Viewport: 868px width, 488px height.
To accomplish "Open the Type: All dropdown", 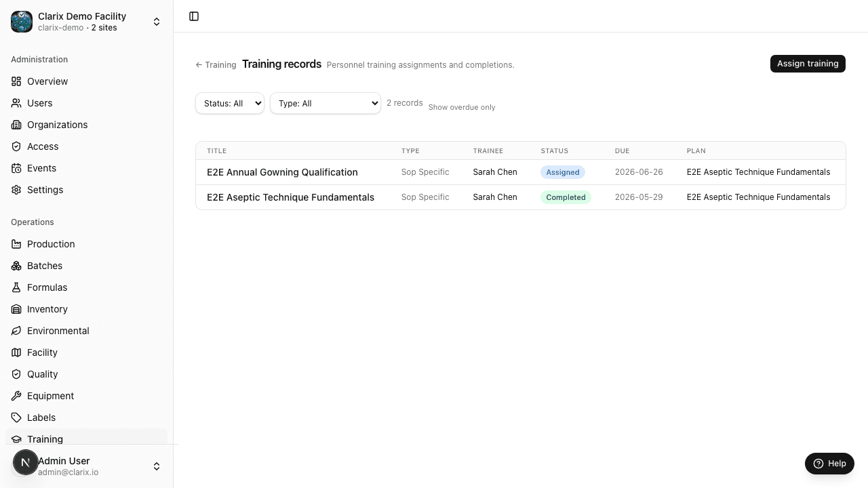I will pyautogui.click(x=325, y=103).
